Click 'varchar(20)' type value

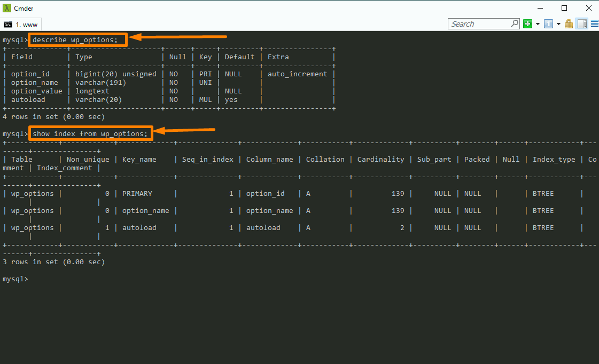98,100
